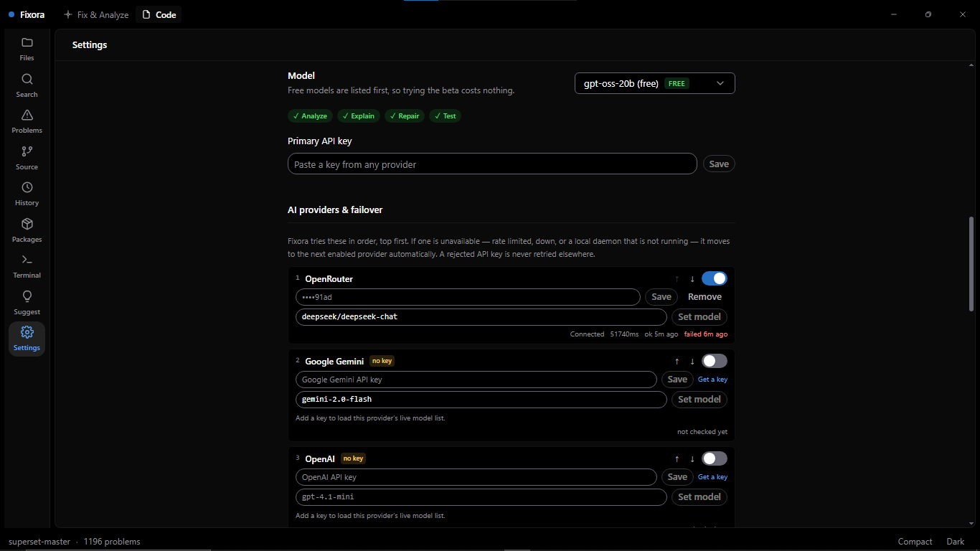Click the AI providers & failover heading

(x=335, y=210)
